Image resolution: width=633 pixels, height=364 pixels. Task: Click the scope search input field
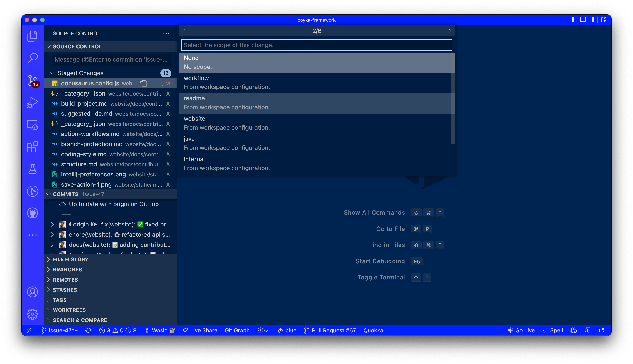pyautogui.click(x=316, y=45)
